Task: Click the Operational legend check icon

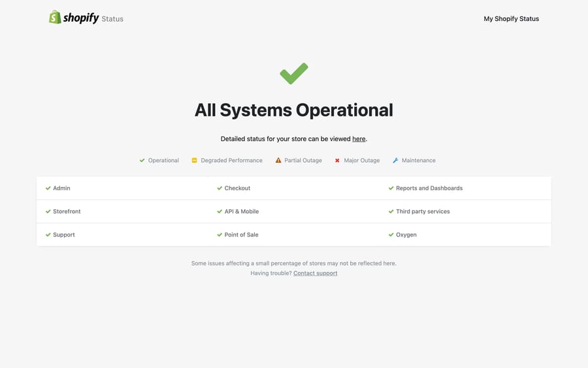Action: click(142, 161)
